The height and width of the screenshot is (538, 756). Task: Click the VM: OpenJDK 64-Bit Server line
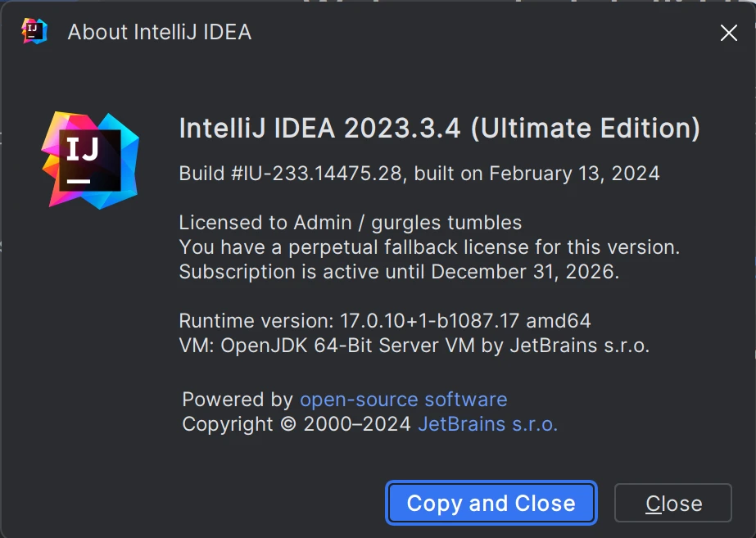[414, 345]
